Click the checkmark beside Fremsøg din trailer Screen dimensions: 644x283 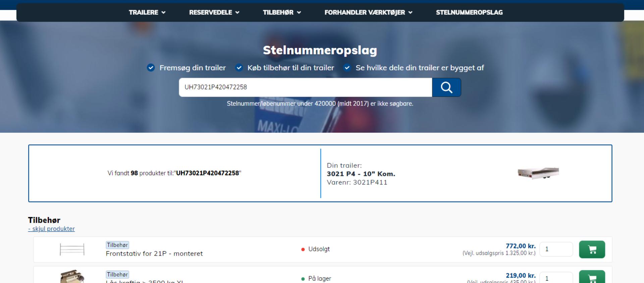pyautogui.click(x=151, y=68)
